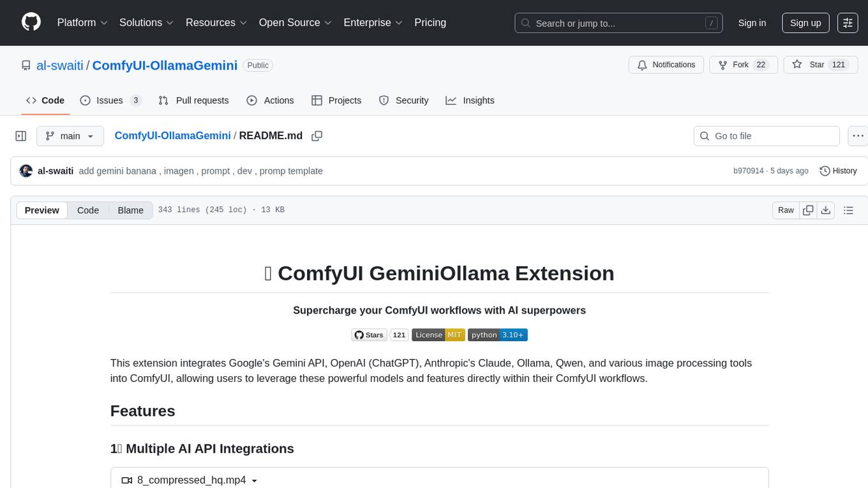Open commit b970914

[749, 171]
